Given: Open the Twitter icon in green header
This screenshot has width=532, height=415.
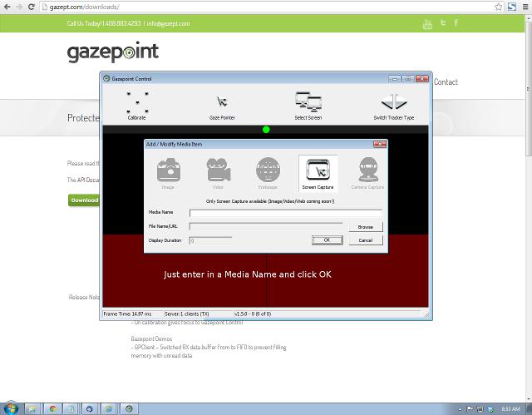Looking at the screenshot, I should tap(443, 22).
